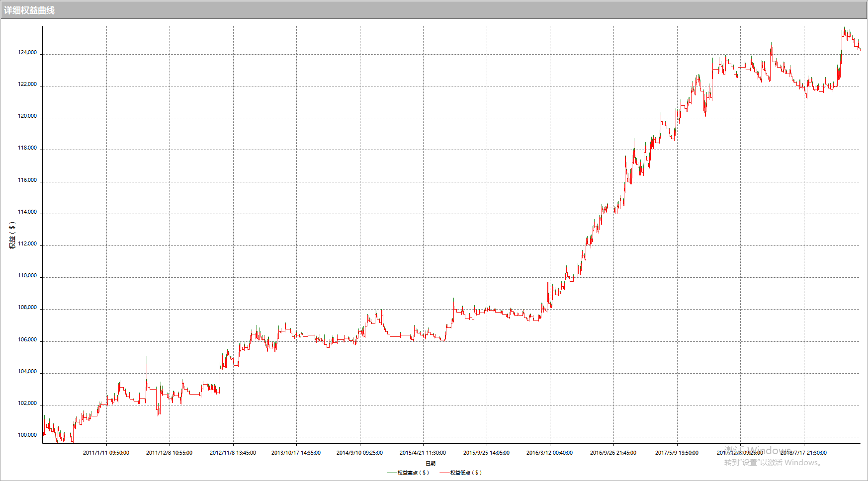Select the 2016/9/26 21:45:00 date label
This screenshot has height=481, width=868.
tap(613, 453)
